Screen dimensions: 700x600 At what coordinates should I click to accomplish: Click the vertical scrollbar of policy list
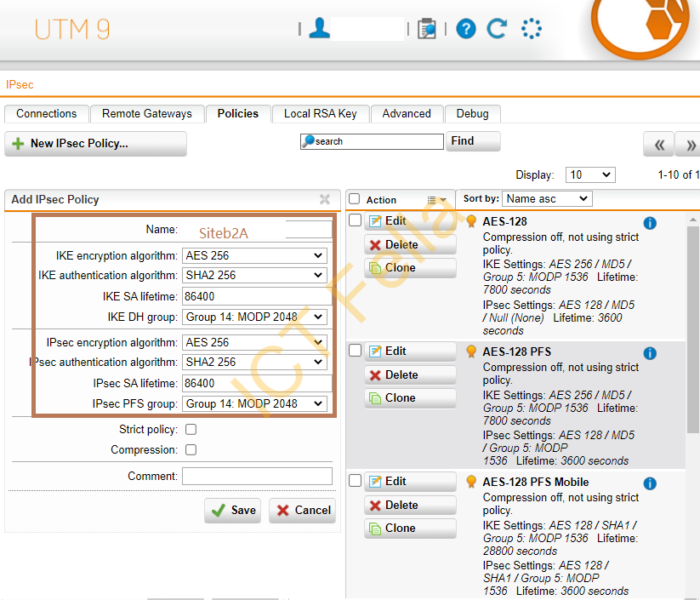click(x=693, y=329)
